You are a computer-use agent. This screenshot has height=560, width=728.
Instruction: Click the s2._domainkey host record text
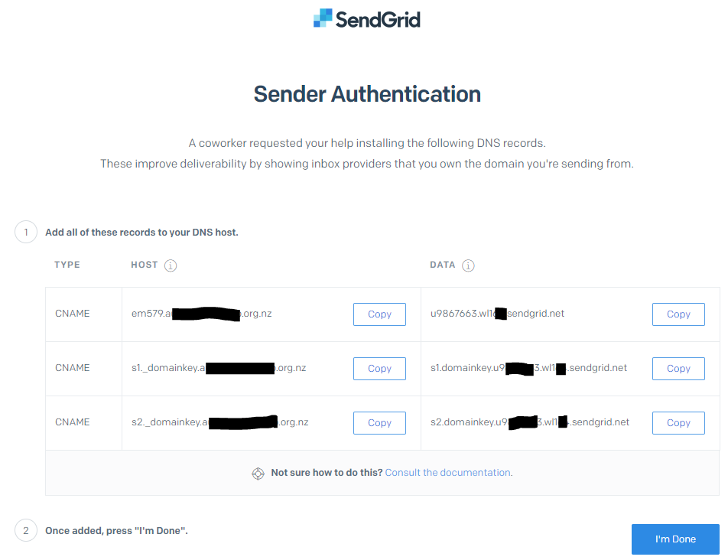pos(219,422)
